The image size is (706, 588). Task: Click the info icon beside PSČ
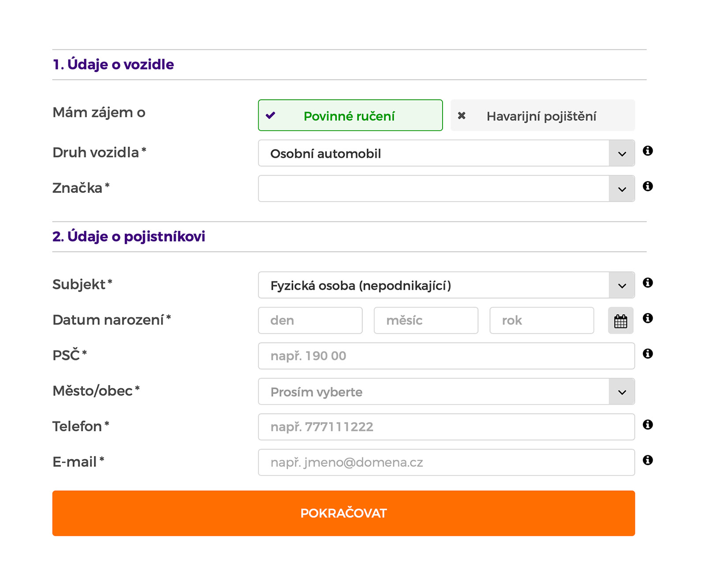(647, 354)
